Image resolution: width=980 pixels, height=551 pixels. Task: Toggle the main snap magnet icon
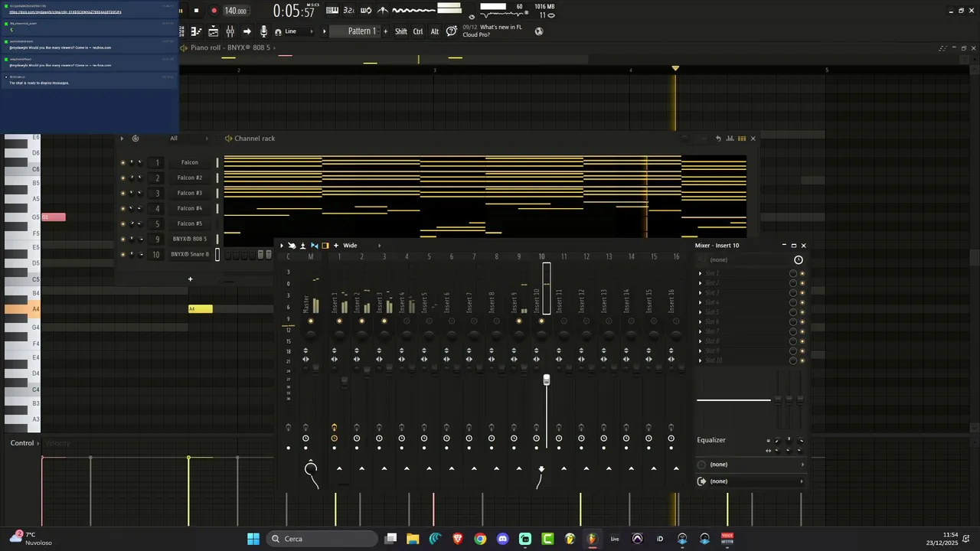(278, 31)
